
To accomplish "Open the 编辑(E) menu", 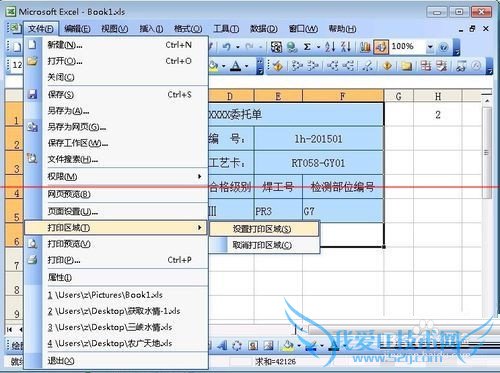I will click(77, 29).
